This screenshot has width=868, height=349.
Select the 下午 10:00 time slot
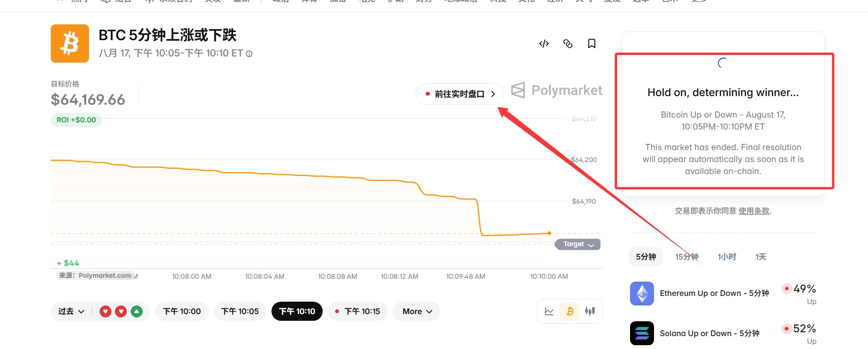182,311
